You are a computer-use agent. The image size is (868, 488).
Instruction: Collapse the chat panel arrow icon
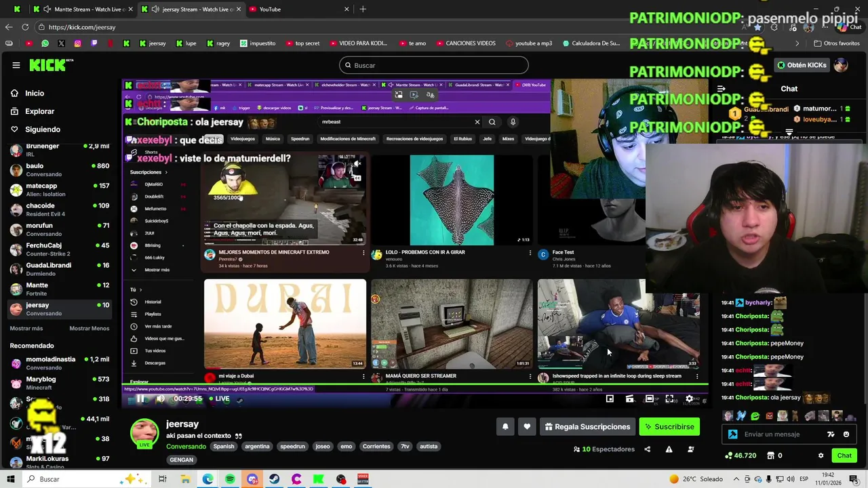click(x=721, y=89)
